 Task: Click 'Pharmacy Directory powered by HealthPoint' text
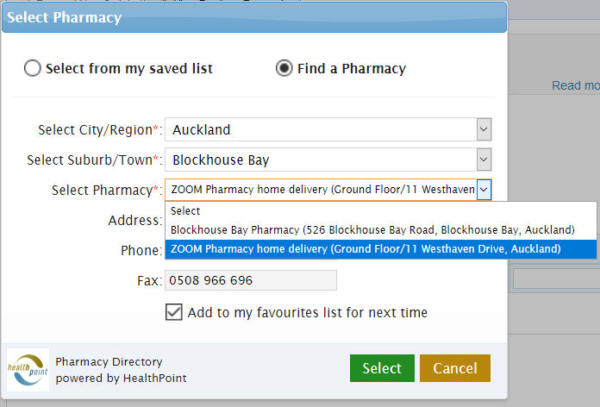[121, 370]
